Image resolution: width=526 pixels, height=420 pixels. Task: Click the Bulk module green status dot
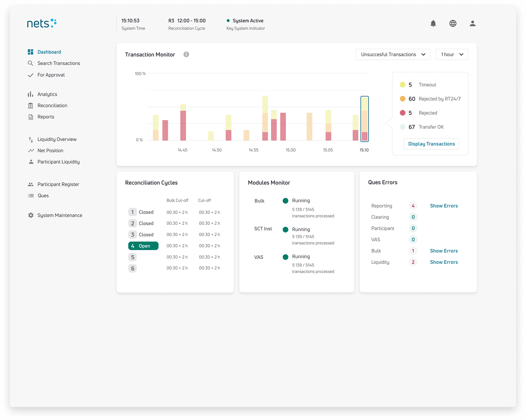[285, 201]
